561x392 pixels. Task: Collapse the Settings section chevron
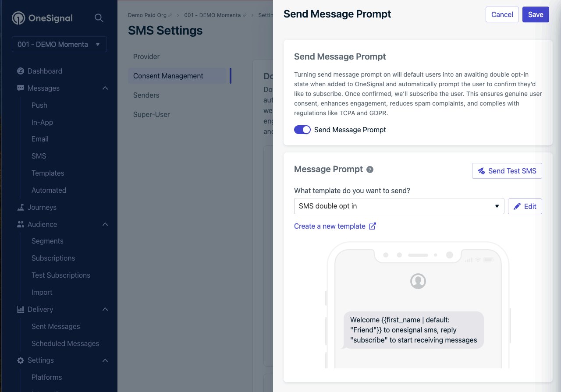[105, 360]
